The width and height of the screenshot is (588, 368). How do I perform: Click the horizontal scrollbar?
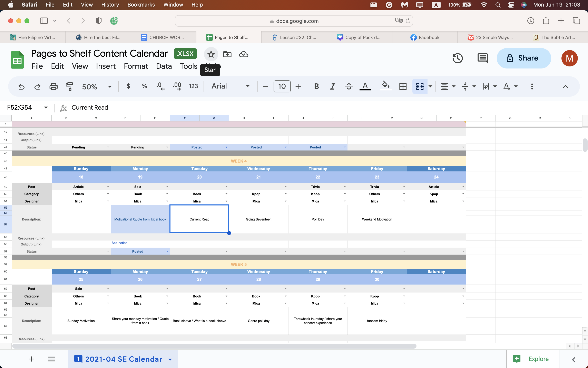pos(214,346)
